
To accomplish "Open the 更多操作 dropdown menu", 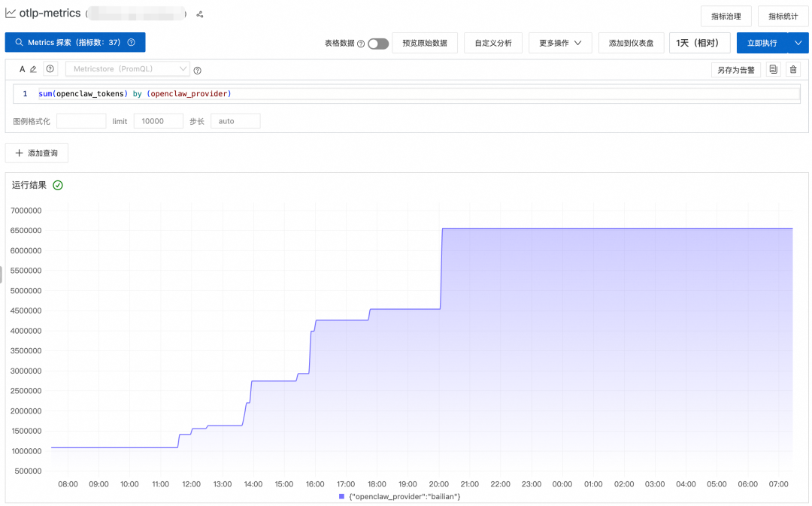I will [x=560, y=43].
